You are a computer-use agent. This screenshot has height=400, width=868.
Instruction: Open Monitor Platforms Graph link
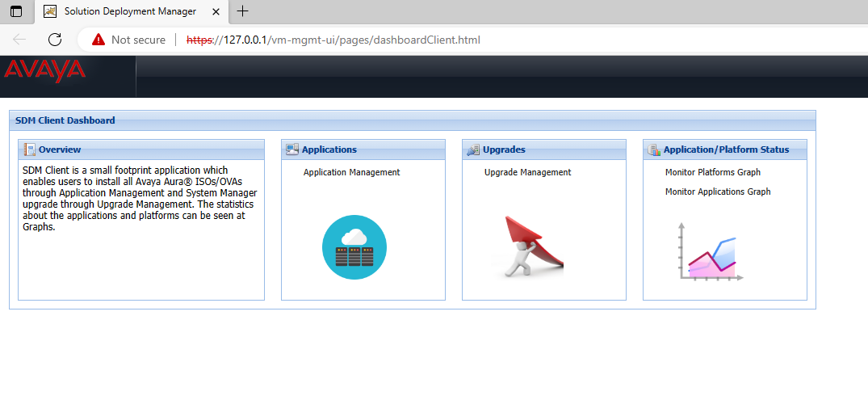[x=712, y=172]
